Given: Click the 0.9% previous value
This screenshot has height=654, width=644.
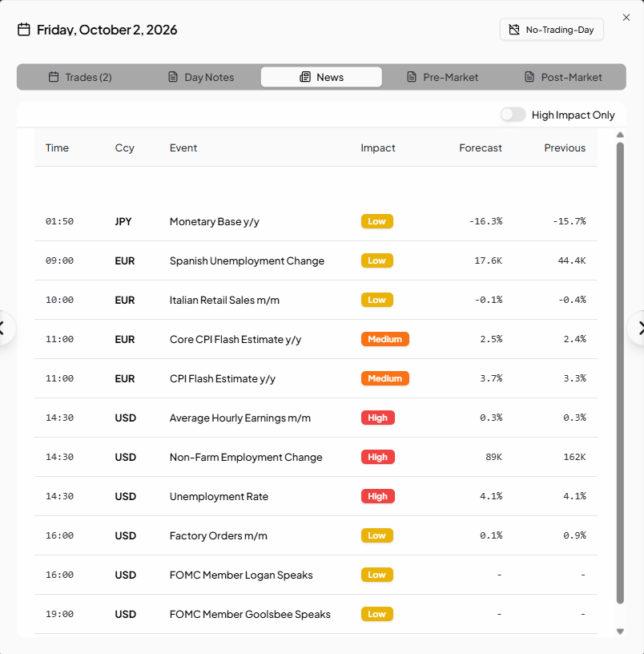Looking at the screenshot, I should click(575, 535).
